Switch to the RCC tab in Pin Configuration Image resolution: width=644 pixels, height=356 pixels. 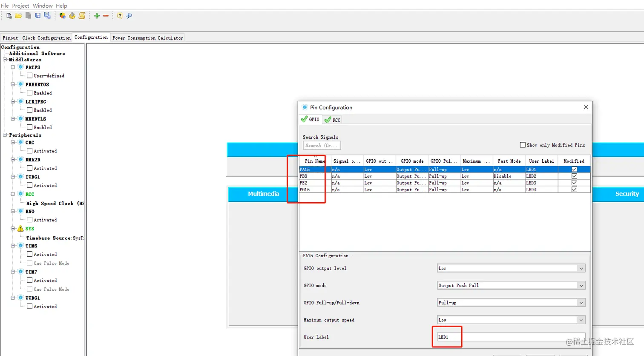(x=332, y=120)
